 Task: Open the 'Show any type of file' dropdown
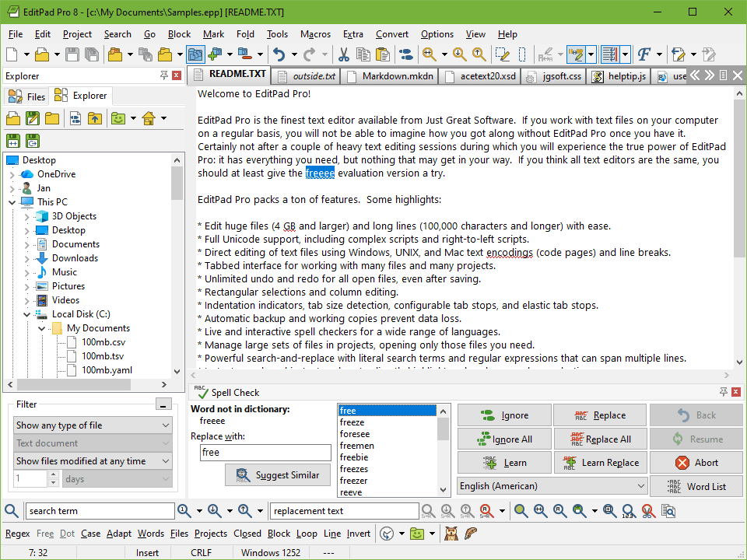point(92,425)
